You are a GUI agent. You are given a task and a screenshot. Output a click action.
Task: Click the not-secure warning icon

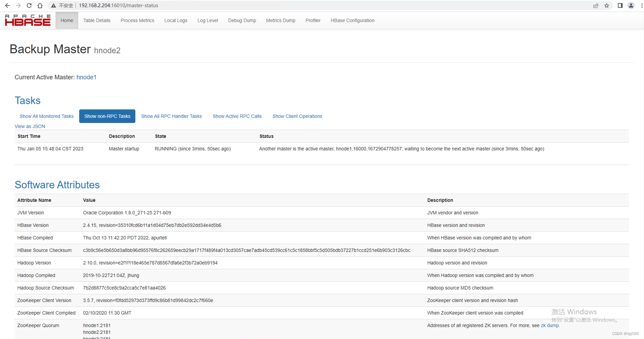(53, 5)
